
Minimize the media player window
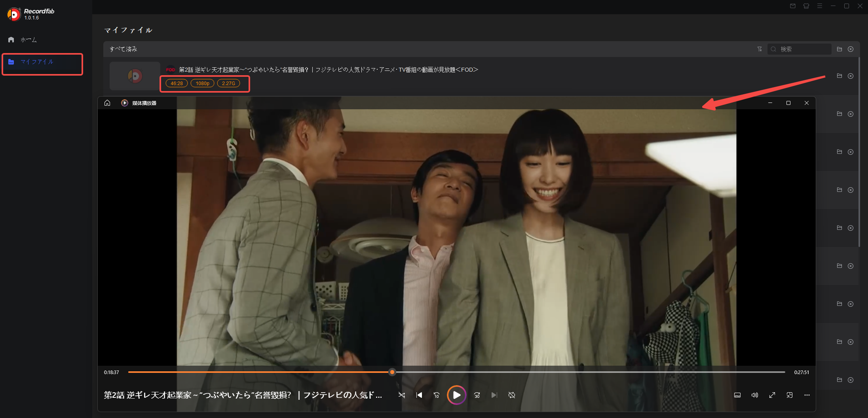coord(770,103)
